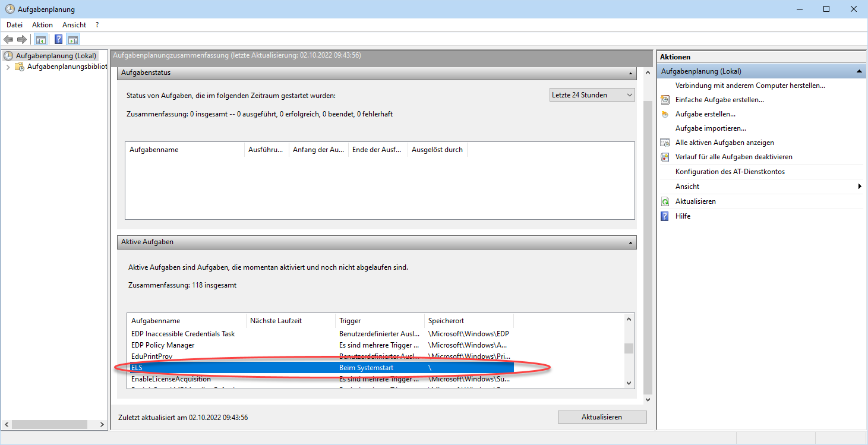
Task: Open the Datei menu
Action: tap(14, 25)
